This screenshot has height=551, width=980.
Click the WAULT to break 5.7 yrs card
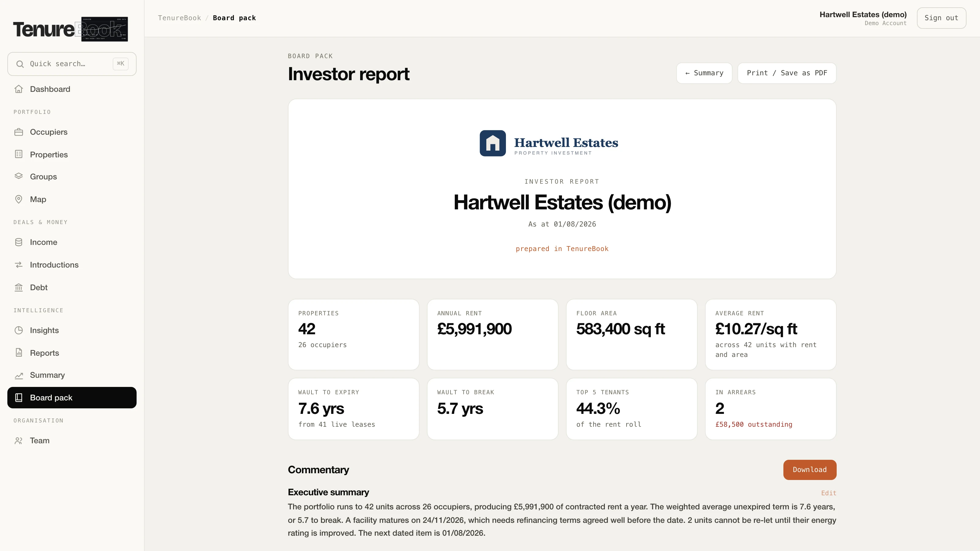point(493,409)
